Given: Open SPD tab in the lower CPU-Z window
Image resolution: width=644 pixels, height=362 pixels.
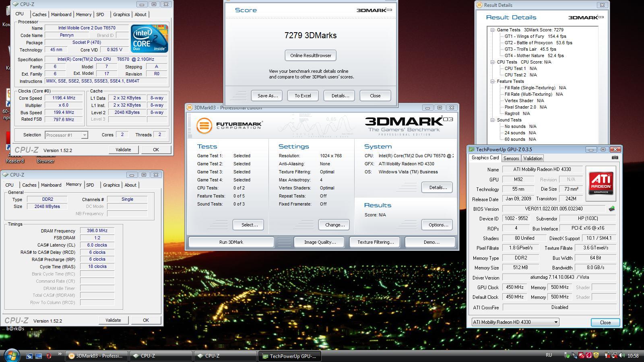Looking at the screenshot, I should [x=90, y=185].
